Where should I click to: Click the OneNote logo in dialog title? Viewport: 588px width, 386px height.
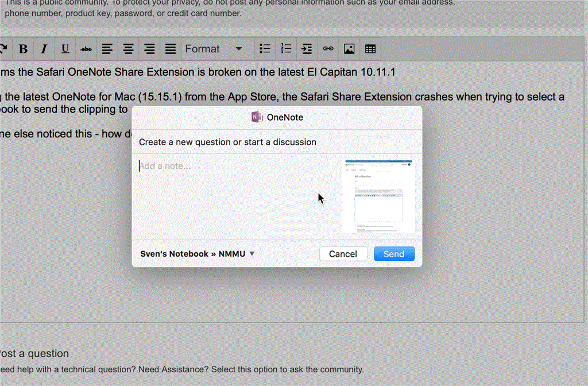click(257, 117)
